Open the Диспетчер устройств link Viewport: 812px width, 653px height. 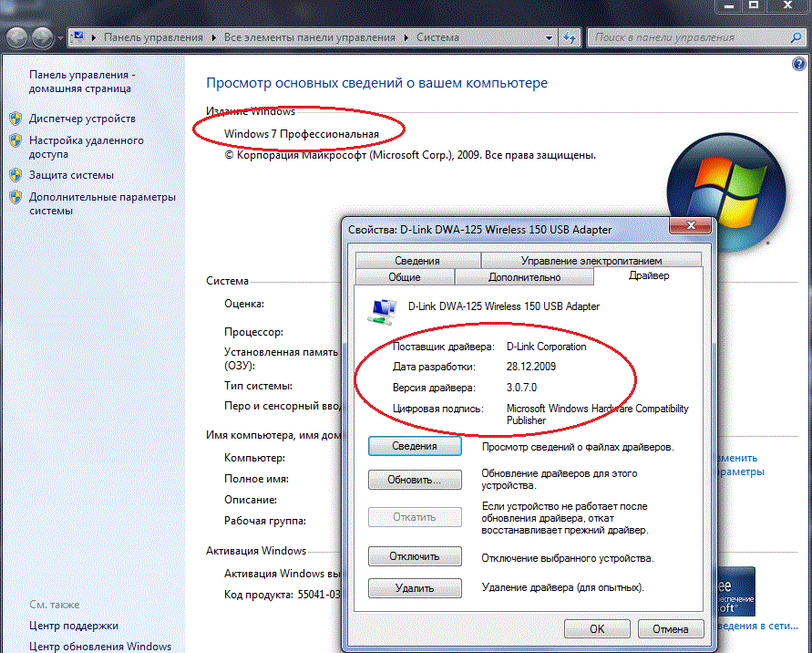[x=82, y=119]
